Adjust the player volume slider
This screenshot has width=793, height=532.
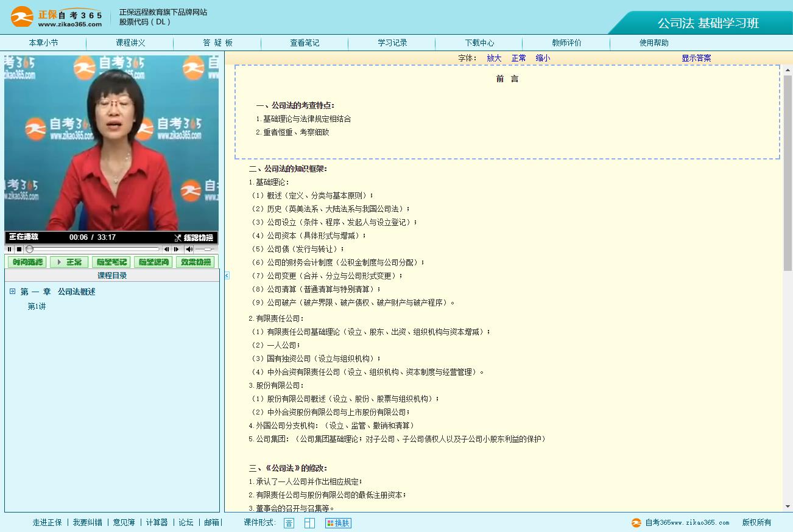tap(204, 249)
